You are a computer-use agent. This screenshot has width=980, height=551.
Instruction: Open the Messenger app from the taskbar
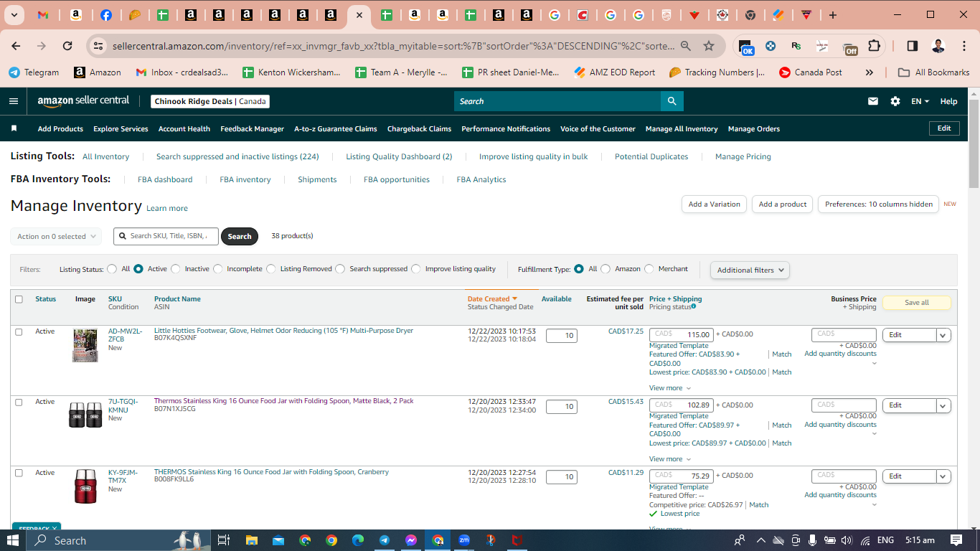[x=411, y=540]
